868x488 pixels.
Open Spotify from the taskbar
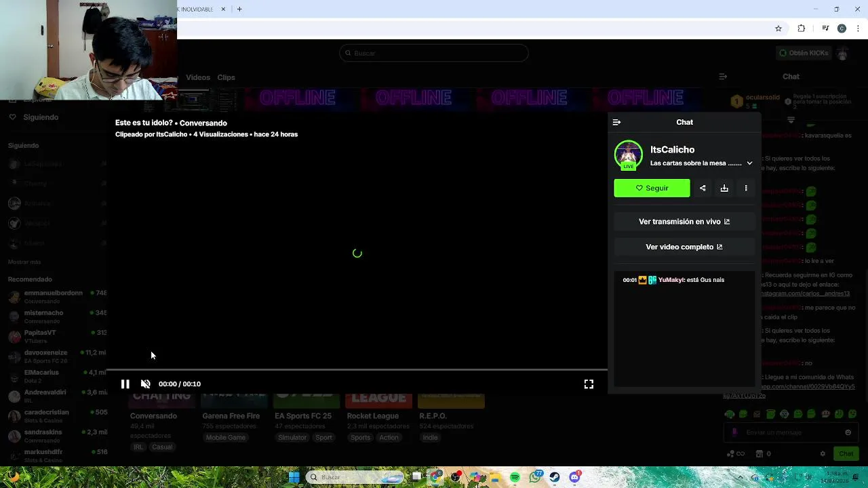pyautogui.click(x=515, y=477)
